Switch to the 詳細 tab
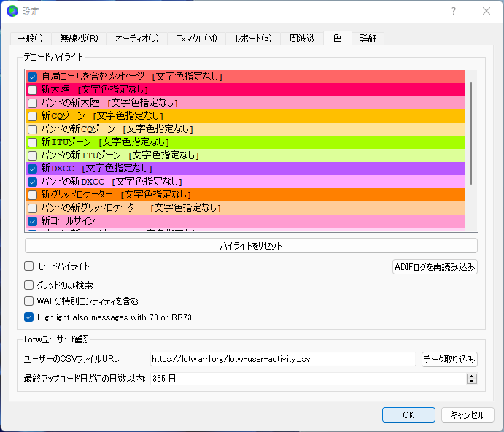Screen dimensions: 504x432 click(x=368, y=38)
